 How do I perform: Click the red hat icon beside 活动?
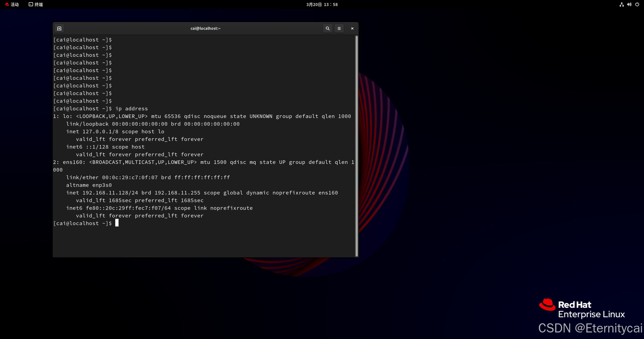[7, 4]
